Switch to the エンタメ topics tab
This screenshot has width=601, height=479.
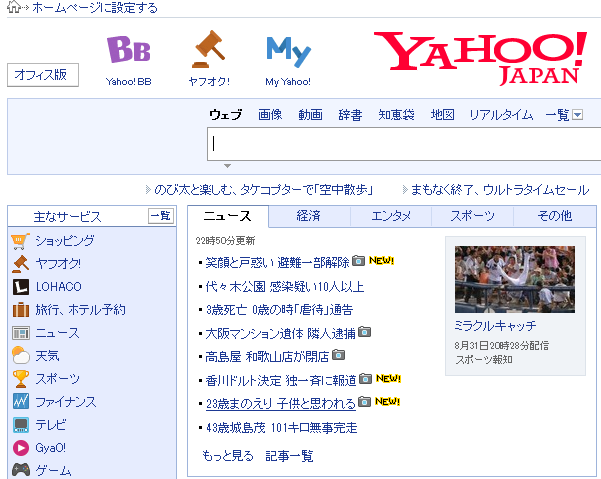(x=391, y=216)
